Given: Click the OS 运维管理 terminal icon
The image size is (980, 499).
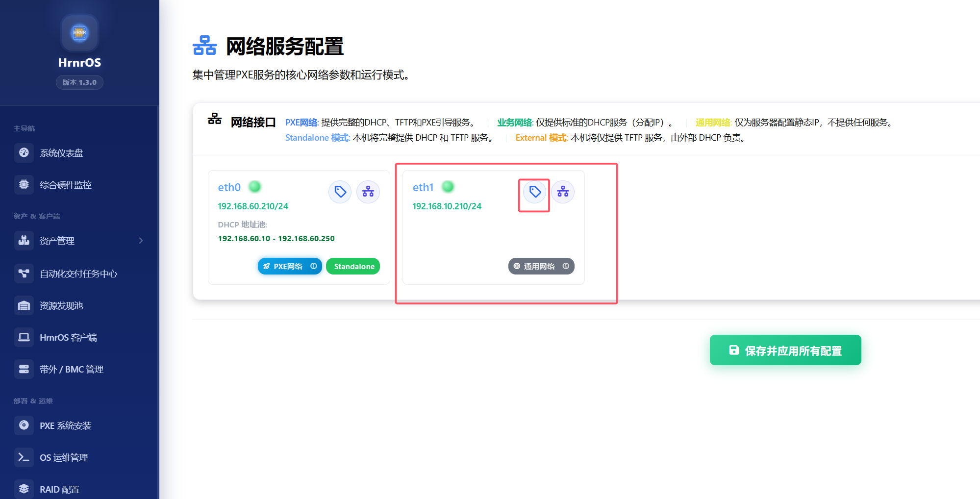Looking at the screenshot, I should point(24,457).
